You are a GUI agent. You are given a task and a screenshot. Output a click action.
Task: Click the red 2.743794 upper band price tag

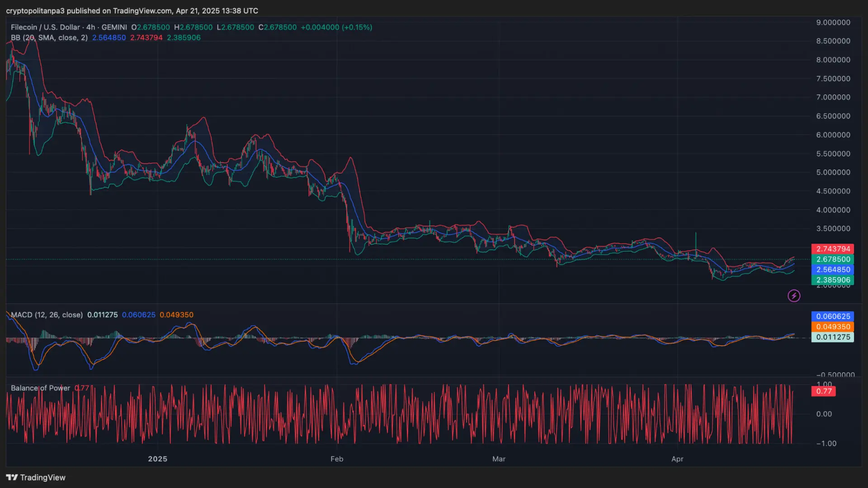(833, 249)
